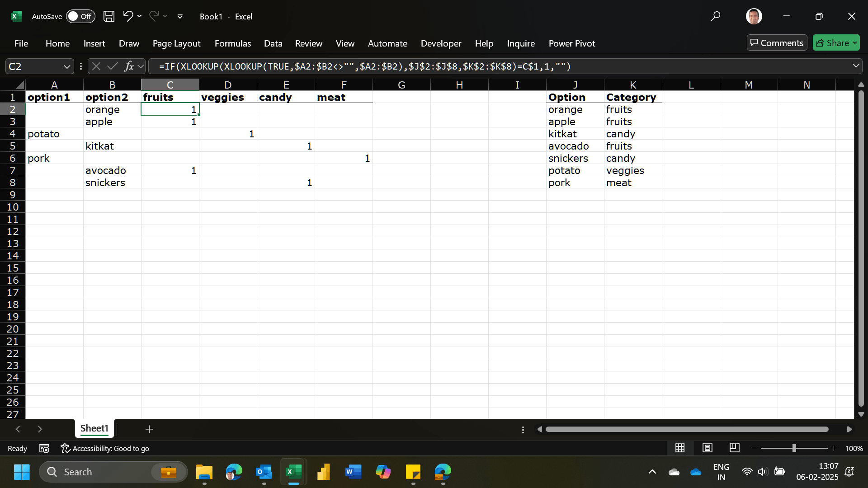This screenshot has width=868, height=488.
Task: Select cell containing kitkat in column B
Action: (x=112, y=146)
